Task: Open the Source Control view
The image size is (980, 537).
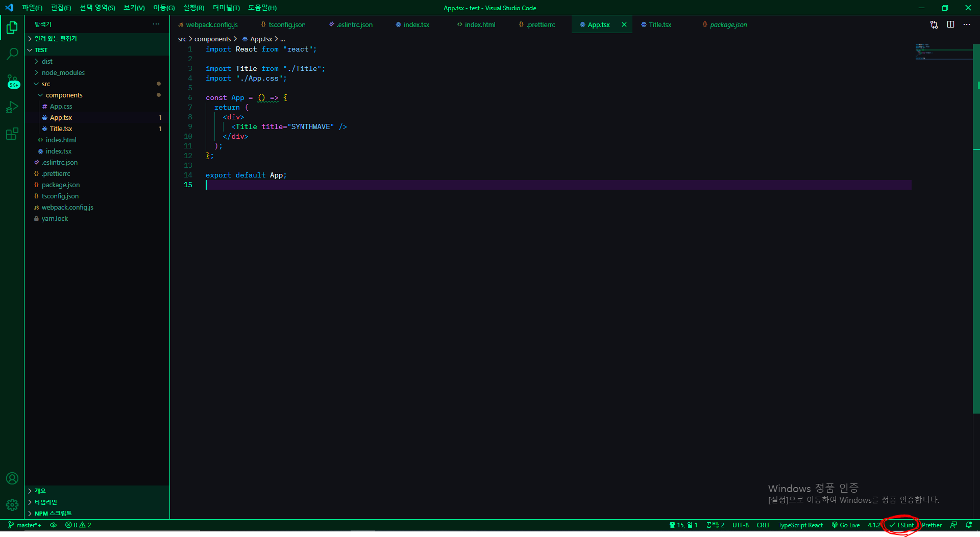Action: click(12, 81)
